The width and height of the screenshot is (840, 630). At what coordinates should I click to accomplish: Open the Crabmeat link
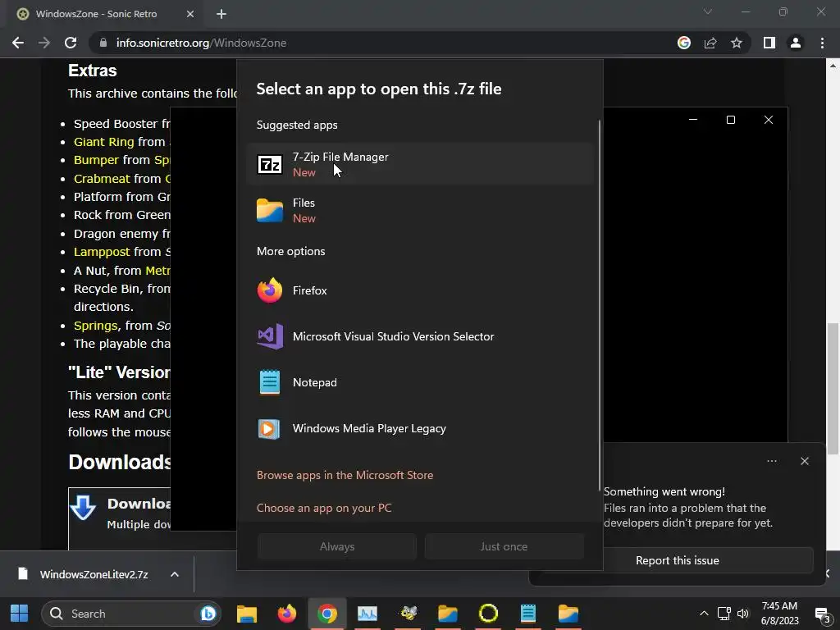(102, 179)
